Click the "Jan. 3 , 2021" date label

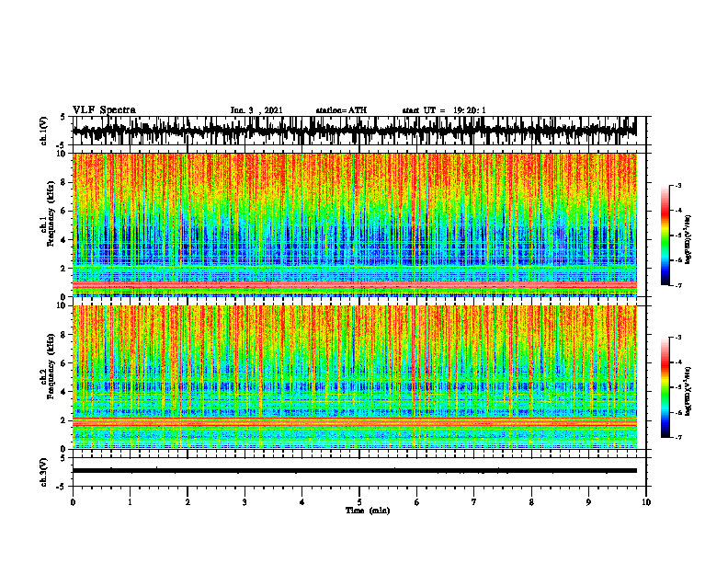pos(256,110)
